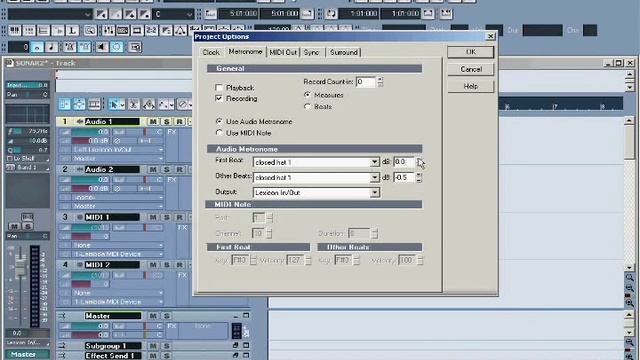Select the Beats radio button
The height and width of the screenshot is (360, 640).
(x=307, y=107)
